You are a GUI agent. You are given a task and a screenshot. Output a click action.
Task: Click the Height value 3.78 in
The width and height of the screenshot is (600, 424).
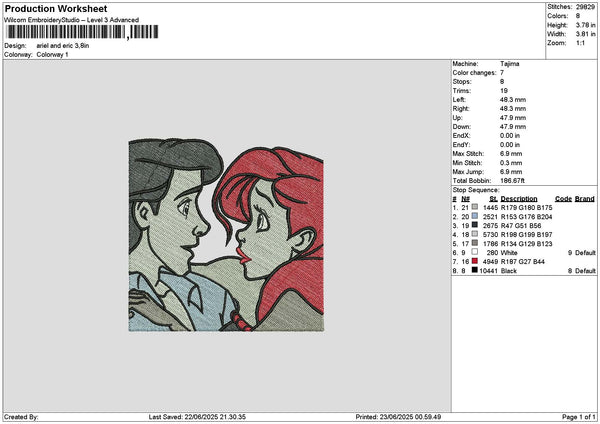(x=585, y=25)
